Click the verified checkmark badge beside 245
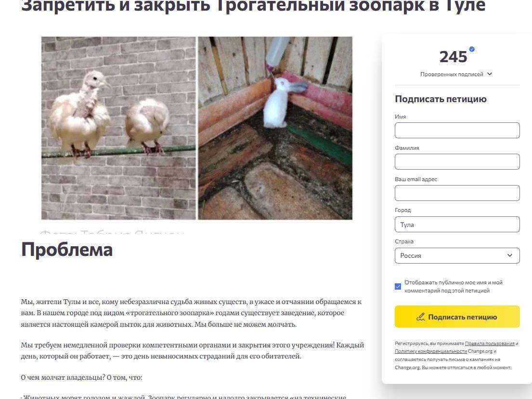 click(472, 49)
